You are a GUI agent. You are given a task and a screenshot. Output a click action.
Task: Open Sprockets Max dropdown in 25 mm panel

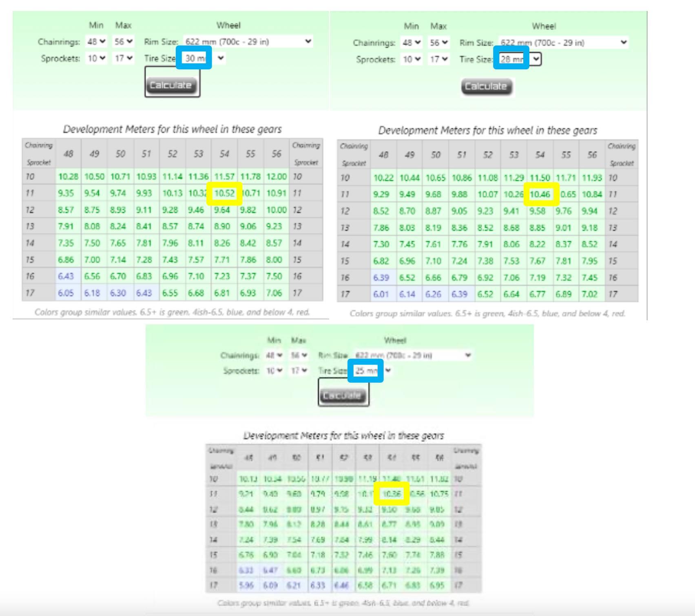(299, 371)
